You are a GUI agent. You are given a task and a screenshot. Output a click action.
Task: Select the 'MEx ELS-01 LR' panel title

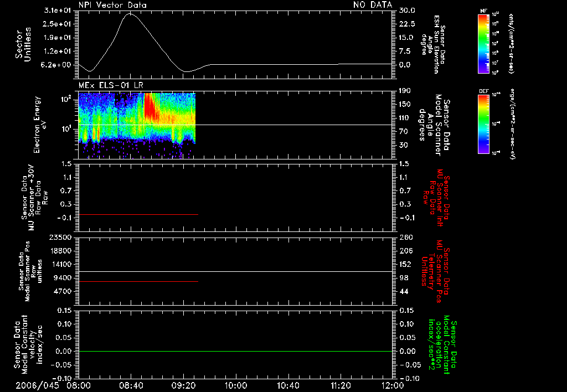[x=111, y=86]
